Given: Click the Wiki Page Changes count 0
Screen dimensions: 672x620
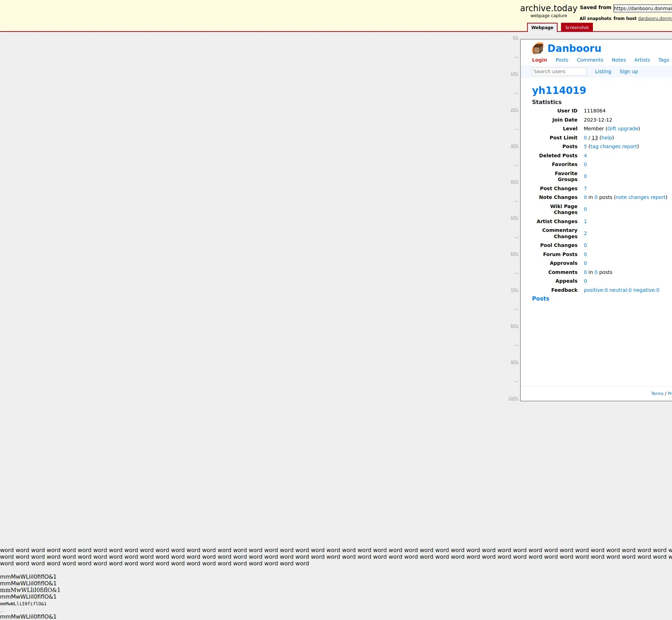Looking at the screenshot, I should (585, 209).
